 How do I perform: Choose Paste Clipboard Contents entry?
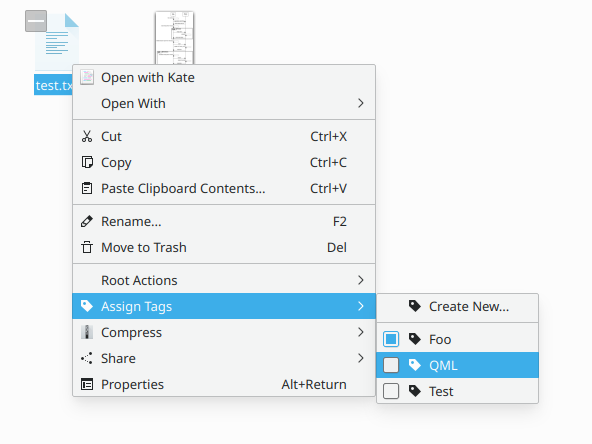[224, 188]
